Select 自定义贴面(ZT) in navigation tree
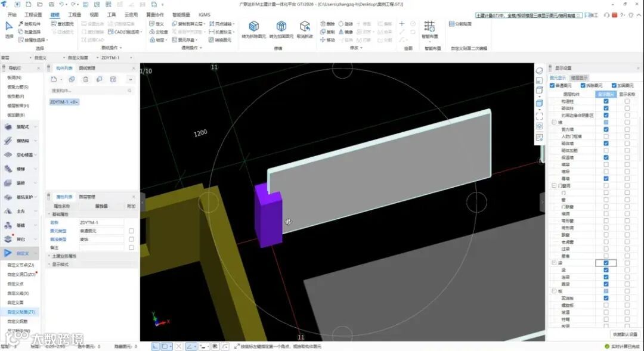The width and height of the screenshot is (644, 351). coord(21,312)
